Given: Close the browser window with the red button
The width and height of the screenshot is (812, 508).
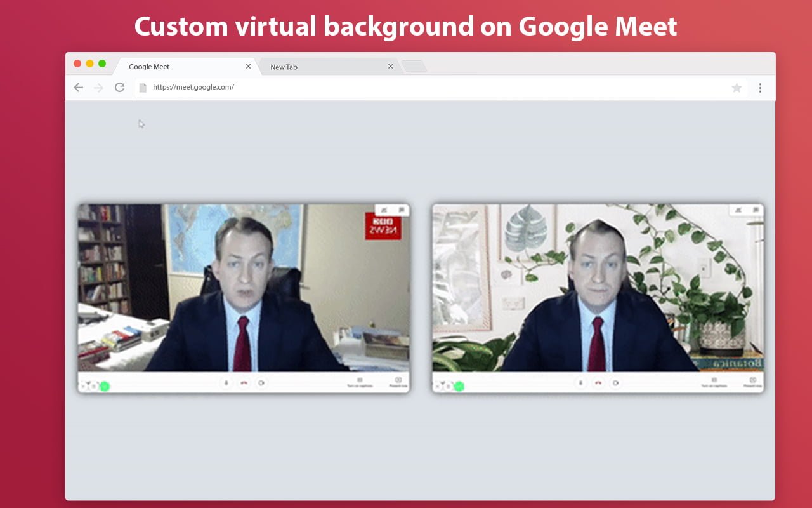Looking at the screenshot, I should coord(77,63).
